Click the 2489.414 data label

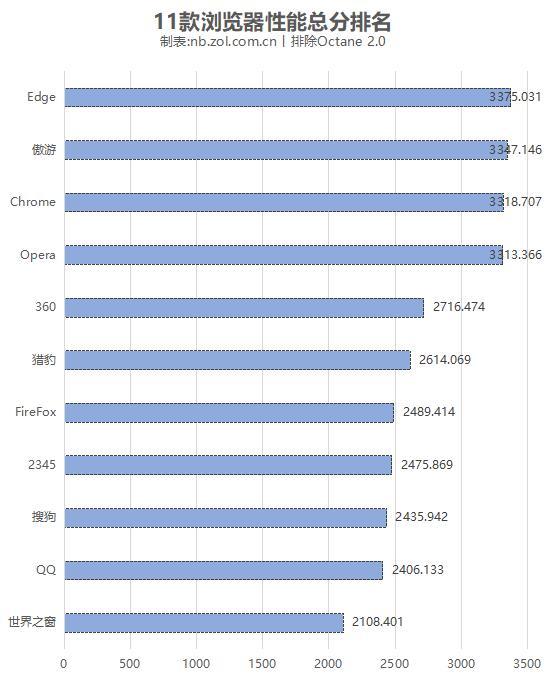point(429,411)
